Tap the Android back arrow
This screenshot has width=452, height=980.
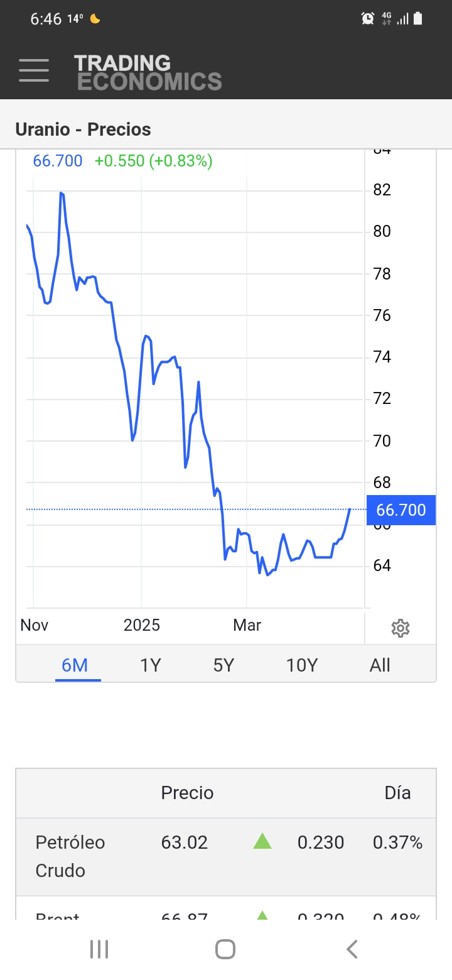[352, 949]
